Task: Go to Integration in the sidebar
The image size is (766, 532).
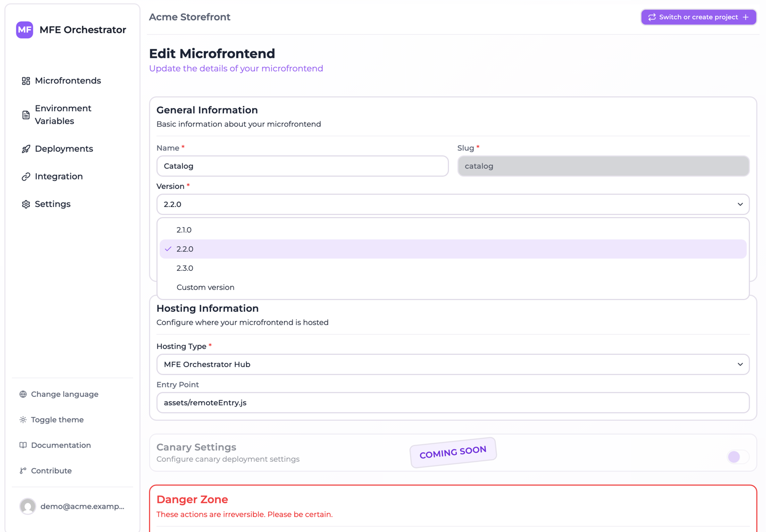Action: [x=72, y=177]
